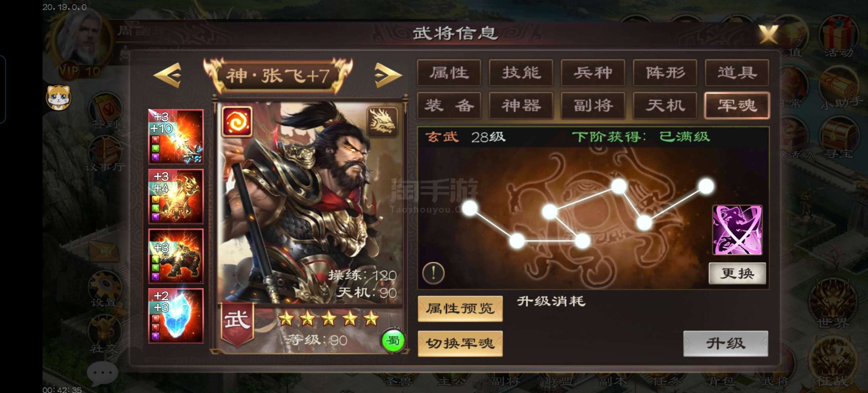Tap the dragon emblem on hero portrait
Image resolution: width=868 pixels, height=393 pixels.
pyautogui.click(x=382, y=122)
